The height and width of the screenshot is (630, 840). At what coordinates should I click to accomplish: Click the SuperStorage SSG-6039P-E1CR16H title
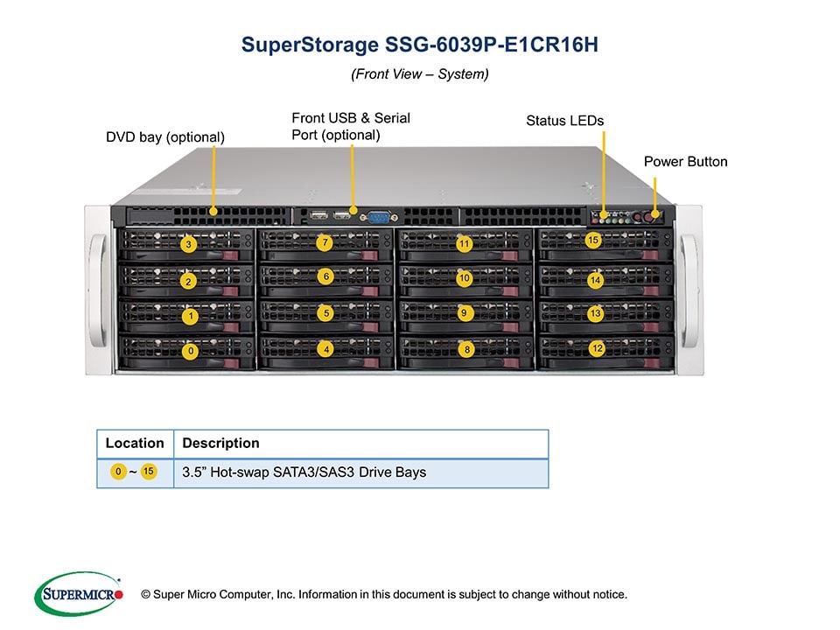click(x=420, y=45)
